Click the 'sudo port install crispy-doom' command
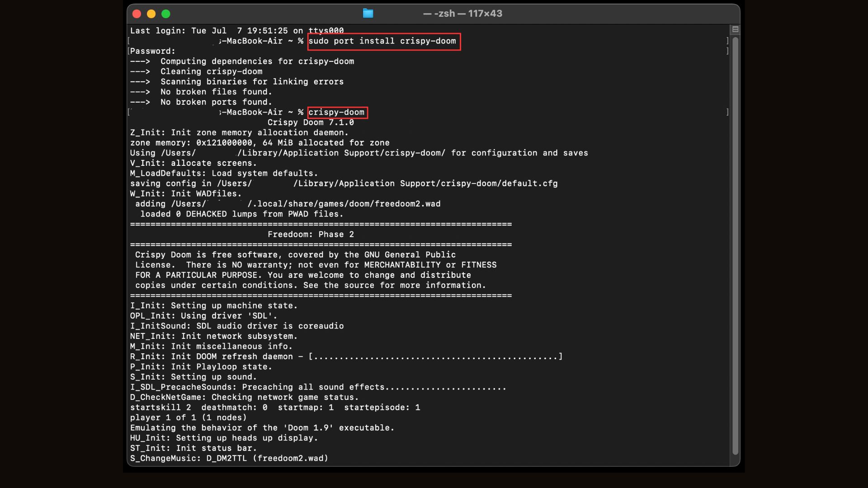868x488 pixels. tap(382, 41)
